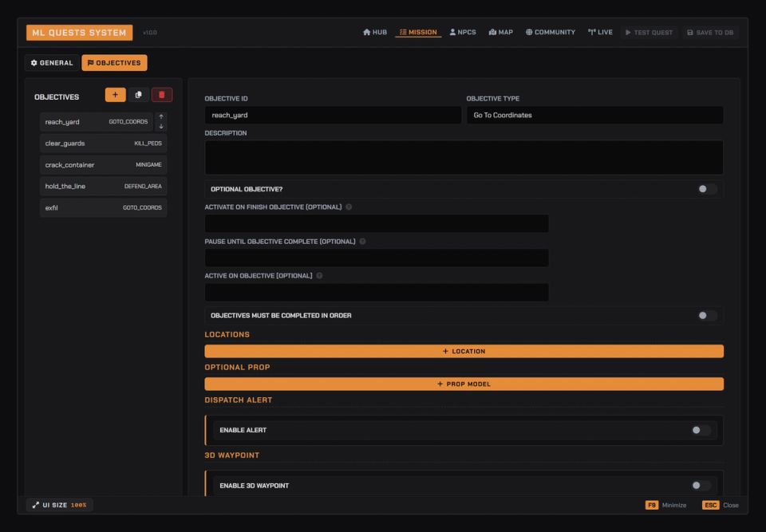The width and height of the screenshot is (766, 532).
Task: Select the Objectives tab
Action: [114, 63]
